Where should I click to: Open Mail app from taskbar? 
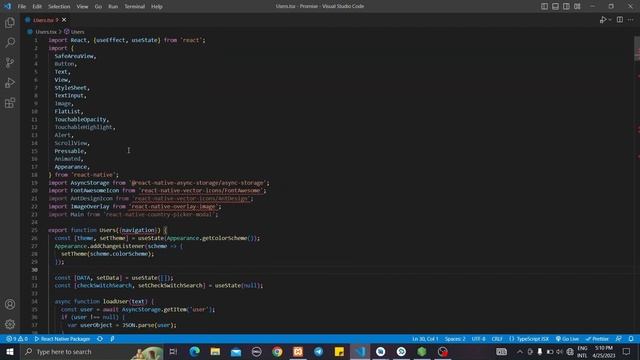tap(236, 351)
